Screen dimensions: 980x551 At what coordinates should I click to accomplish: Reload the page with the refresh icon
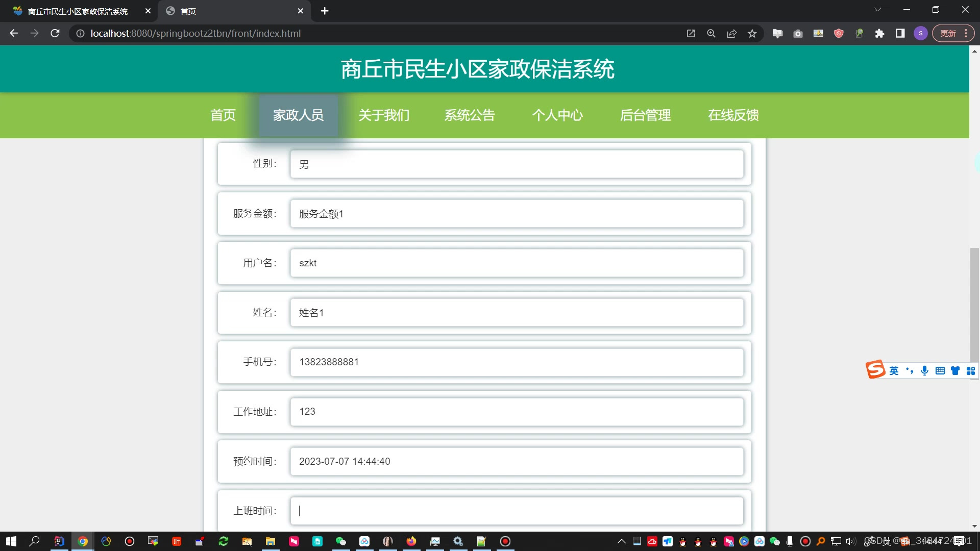pos(55,33)
